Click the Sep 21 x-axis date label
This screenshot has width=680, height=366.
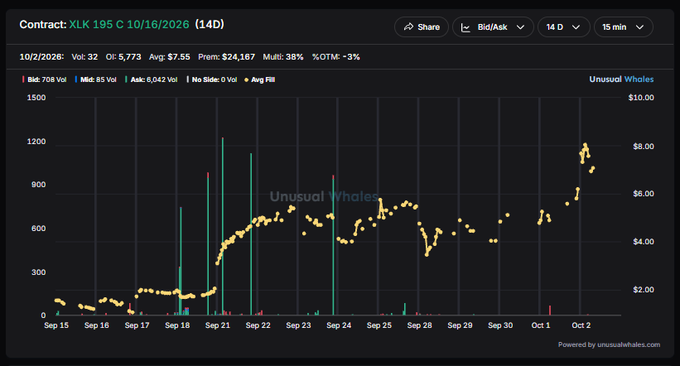tap(218, 325)
